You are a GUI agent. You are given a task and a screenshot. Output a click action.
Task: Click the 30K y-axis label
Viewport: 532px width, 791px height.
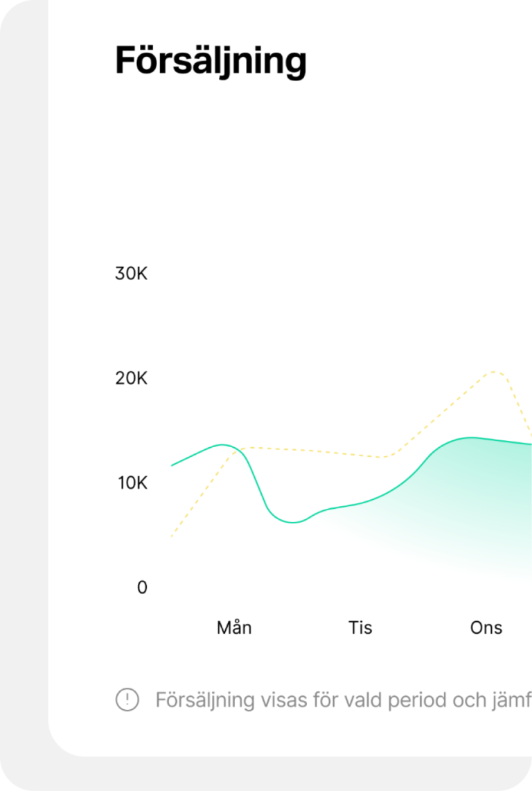[131, 273]
